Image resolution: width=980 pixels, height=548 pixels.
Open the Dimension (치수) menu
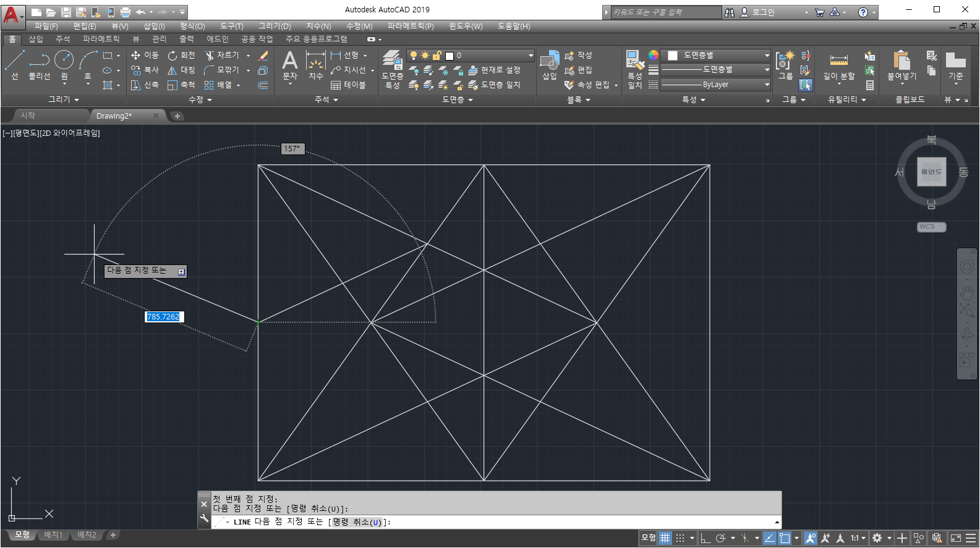point(318,26)
